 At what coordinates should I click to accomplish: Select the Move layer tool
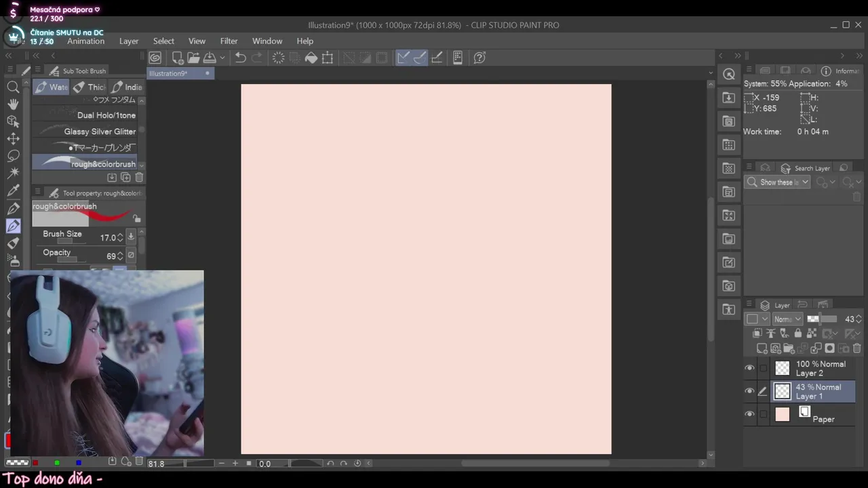pos(13,138)
